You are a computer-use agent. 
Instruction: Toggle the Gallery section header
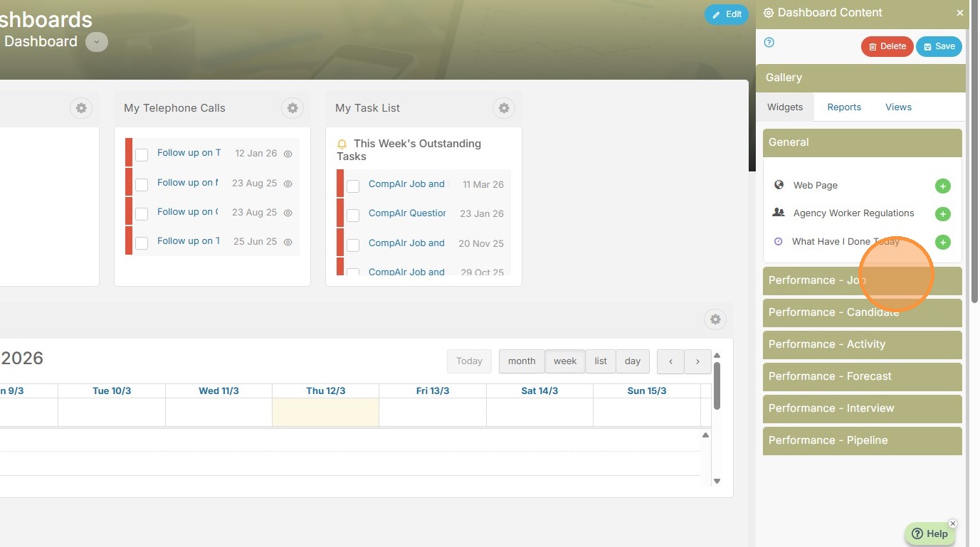[x=860, y=78]
